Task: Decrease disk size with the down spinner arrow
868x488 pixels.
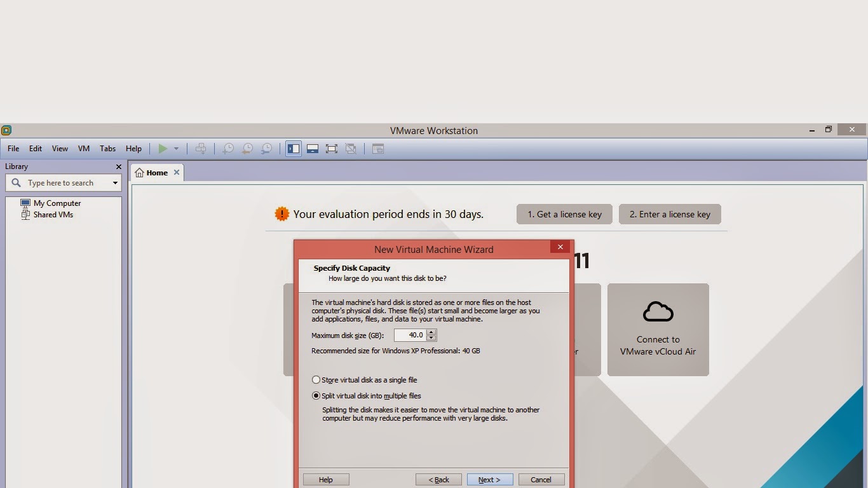Action: click(x=431, y=338)
